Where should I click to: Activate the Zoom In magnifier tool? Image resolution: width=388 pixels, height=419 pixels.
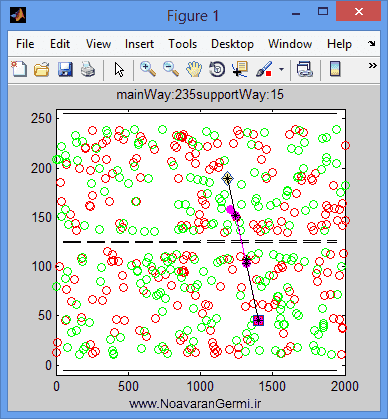148,69
